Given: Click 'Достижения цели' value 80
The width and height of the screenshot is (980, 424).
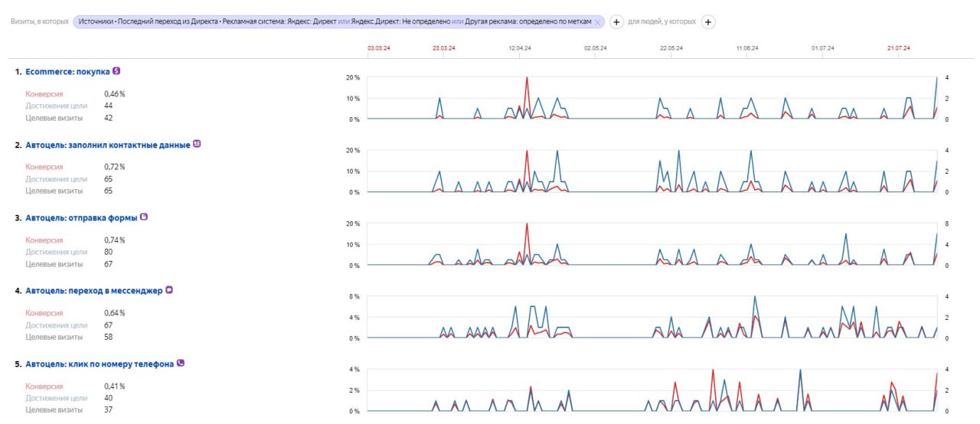Looking at the screenshot, I should pyautogui.click(x=109, y=252).
